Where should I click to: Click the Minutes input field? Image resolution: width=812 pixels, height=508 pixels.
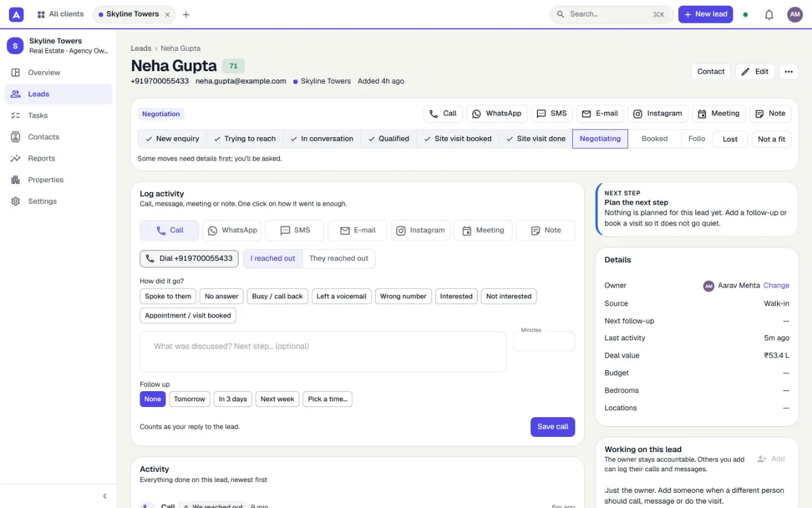tap(544, 342)
